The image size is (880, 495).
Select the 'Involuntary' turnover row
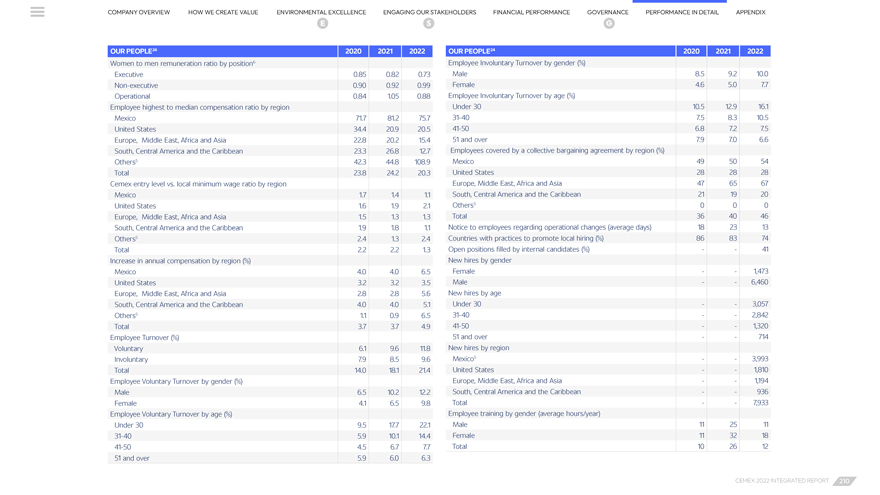tap(270, 360)
